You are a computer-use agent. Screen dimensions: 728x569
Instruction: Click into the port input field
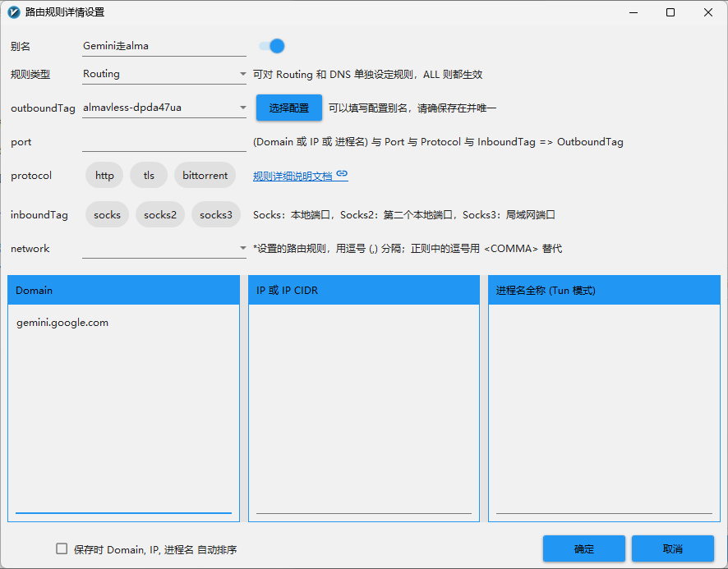pyautogui.click(x=163, y=142)
